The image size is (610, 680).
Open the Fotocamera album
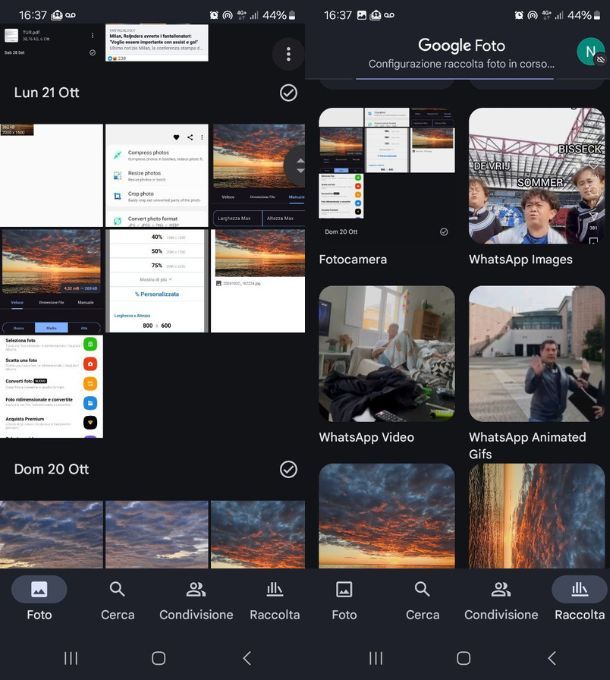(x=386, y=176)
